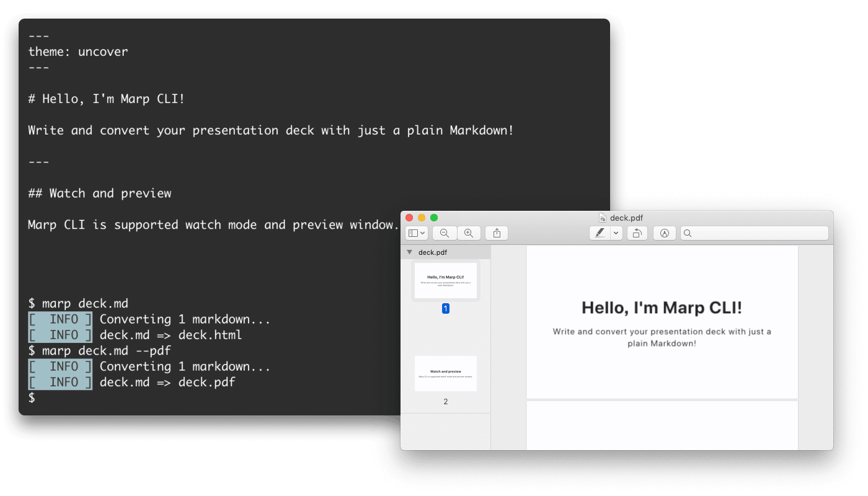
Task: Show the Markup toolbar
Action: tap(665, 233)
